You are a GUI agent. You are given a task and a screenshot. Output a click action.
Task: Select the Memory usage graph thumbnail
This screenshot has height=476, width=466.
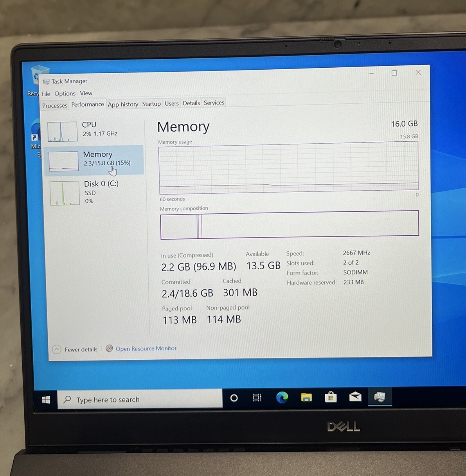coord(63,161)
